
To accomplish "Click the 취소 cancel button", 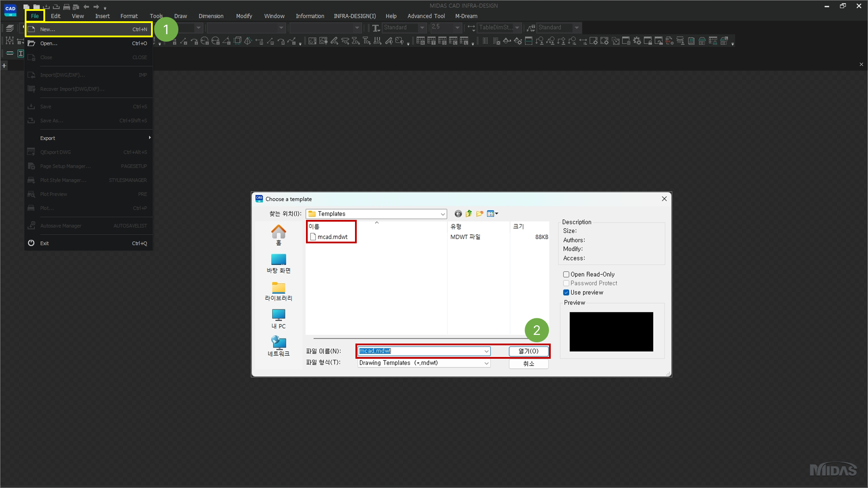I will tap(528, 364).
